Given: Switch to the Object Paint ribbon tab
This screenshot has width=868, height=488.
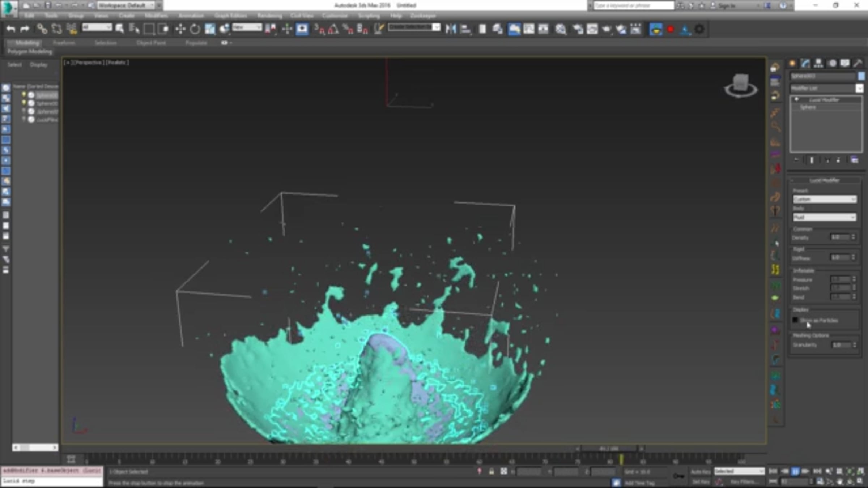Looking at the screenshot, I should point(151,43).
